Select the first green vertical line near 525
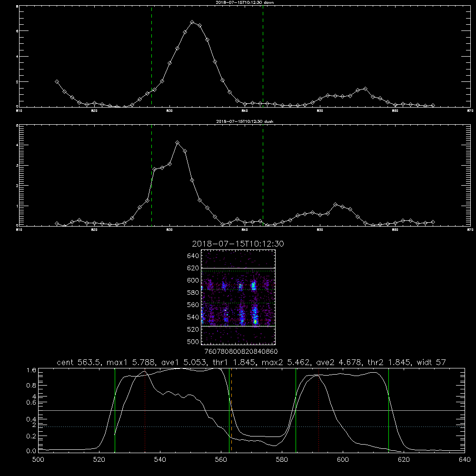Image resolution: width=476 pixels, height=476 pixels. pyautogui.click(x=115, y=410)
